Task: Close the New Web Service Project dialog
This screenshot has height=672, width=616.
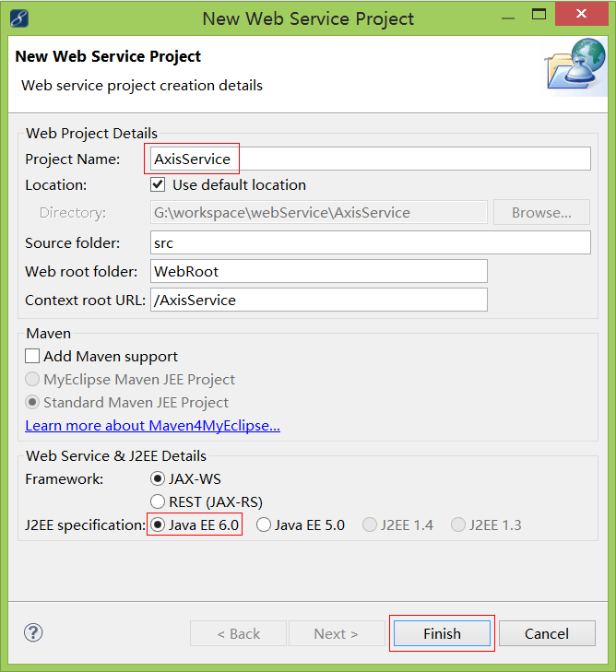Action: click(581, 14)
